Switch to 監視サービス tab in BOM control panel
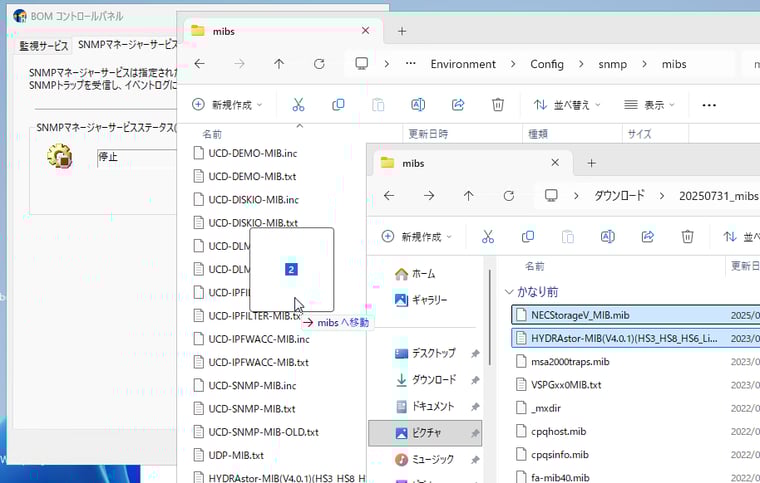Viewport: 760px width, 483px height. (44, 46)
